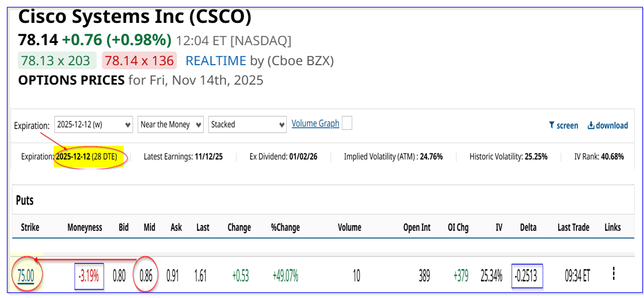Sort by the Last Trade column header
This screenshot has width=644, height=298.
[573, 227]
